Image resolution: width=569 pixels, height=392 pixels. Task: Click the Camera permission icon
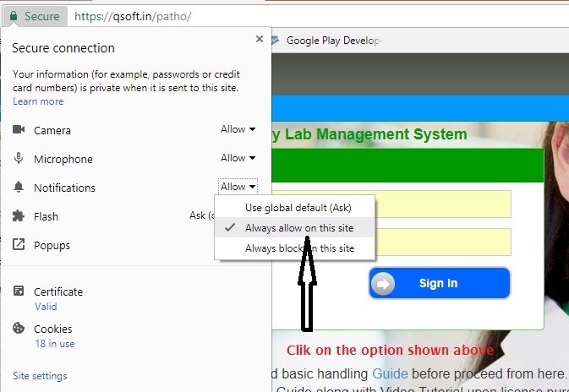19,130
